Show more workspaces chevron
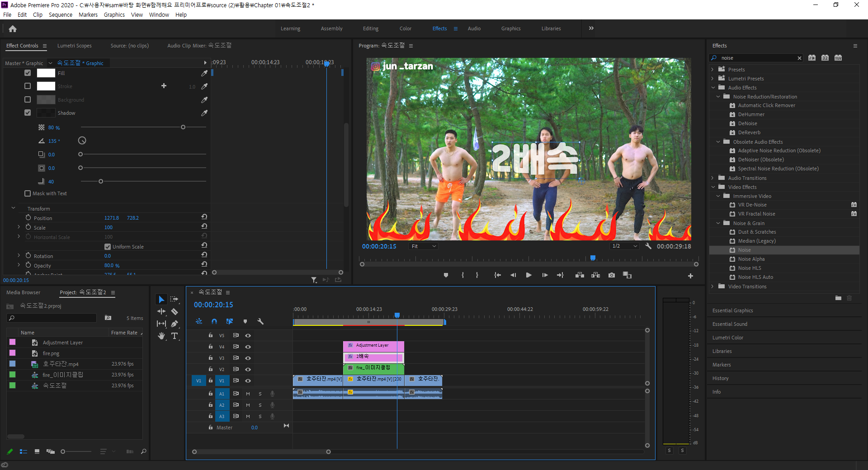The width and height of the screenshot is (868, 470). tap(591, 28)
